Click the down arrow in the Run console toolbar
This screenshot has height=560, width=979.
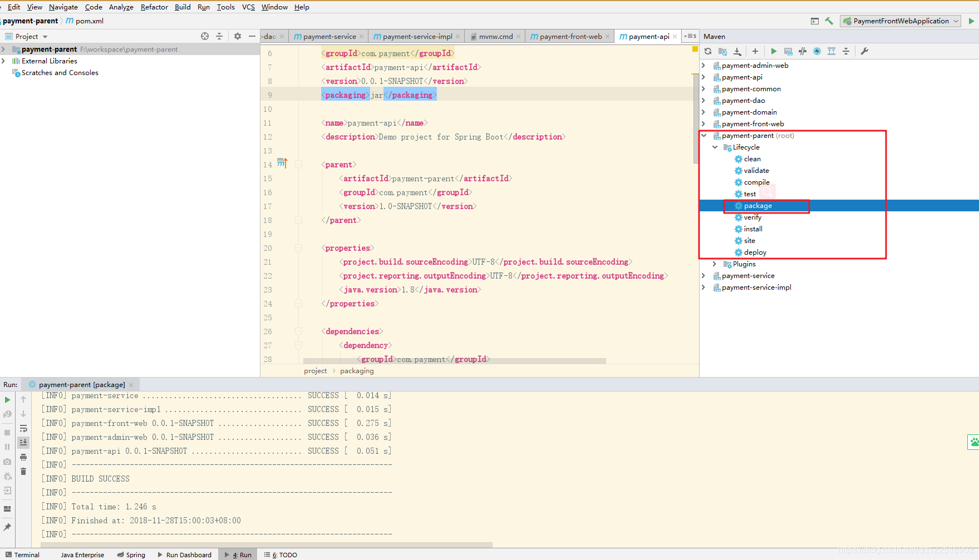[x=23, y=414]
